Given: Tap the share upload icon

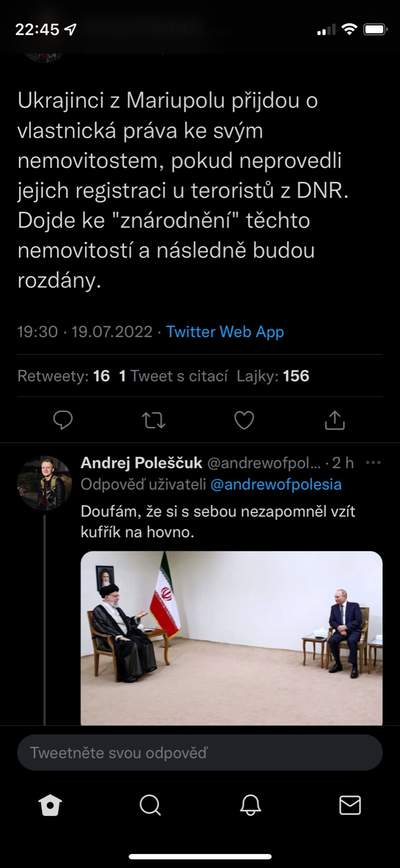Looking at the screenshot, I should [334, 420].
